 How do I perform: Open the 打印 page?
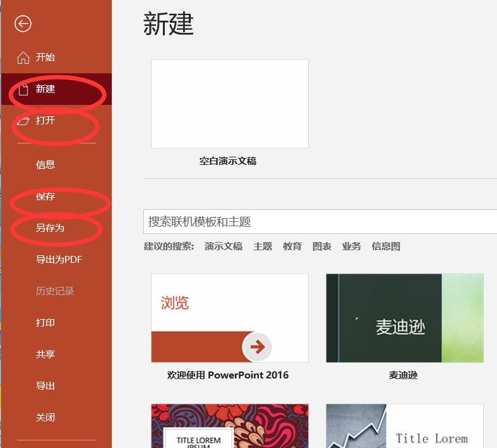click(x=56, y=323)
